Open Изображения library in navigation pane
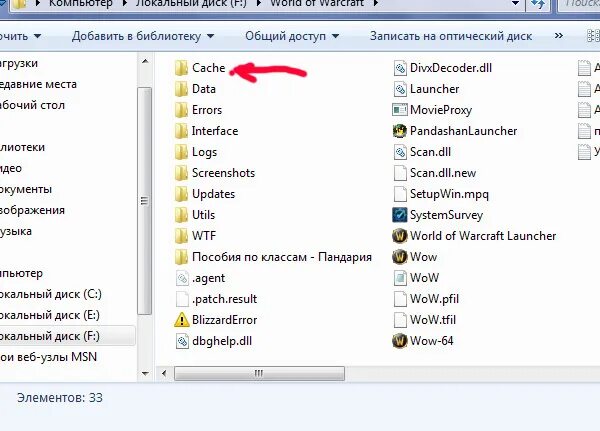Image resolution: width=600 pixels, height=431 pixels. [32, 210]
